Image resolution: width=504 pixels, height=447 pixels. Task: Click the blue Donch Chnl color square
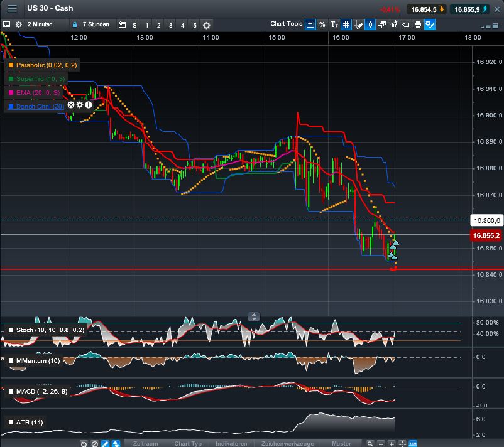[11, 106]
